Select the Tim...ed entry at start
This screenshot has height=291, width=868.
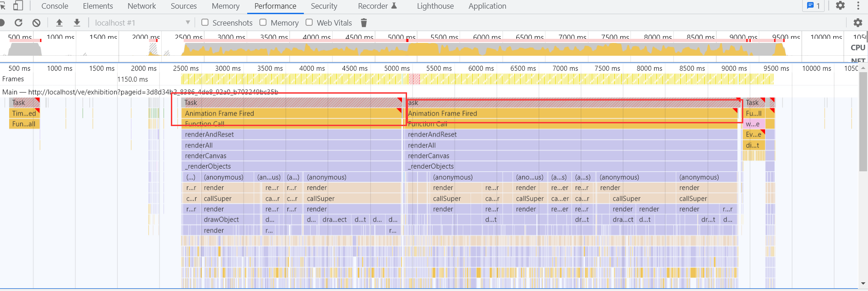[24, 113]
